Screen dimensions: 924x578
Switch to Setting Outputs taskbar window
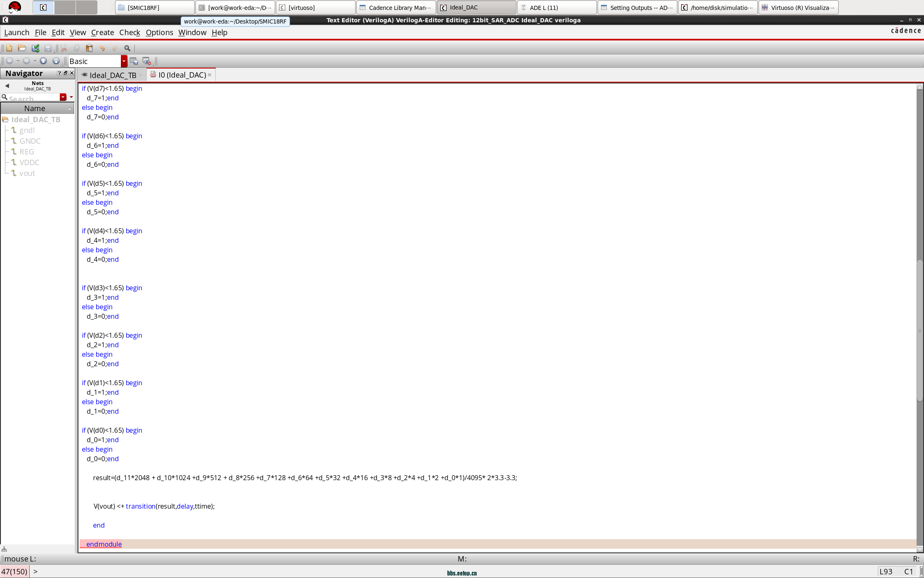(638, 7)
